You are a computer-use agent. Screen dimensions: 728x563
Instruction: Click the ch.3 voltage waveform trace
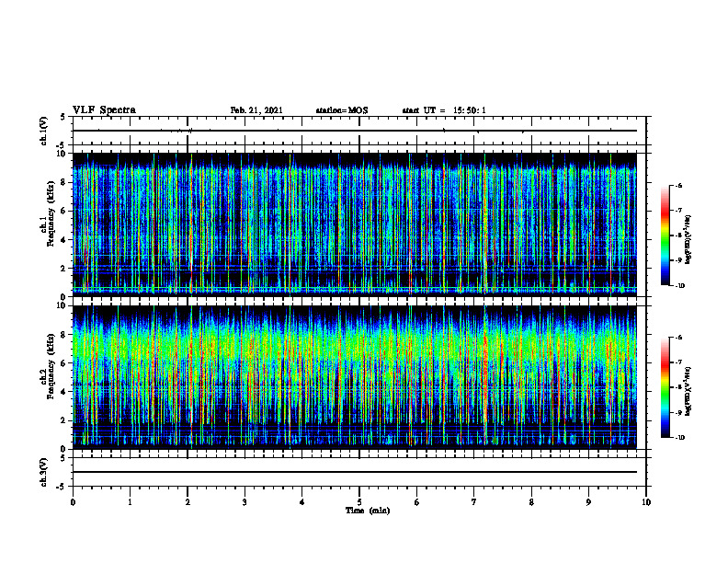355,472
